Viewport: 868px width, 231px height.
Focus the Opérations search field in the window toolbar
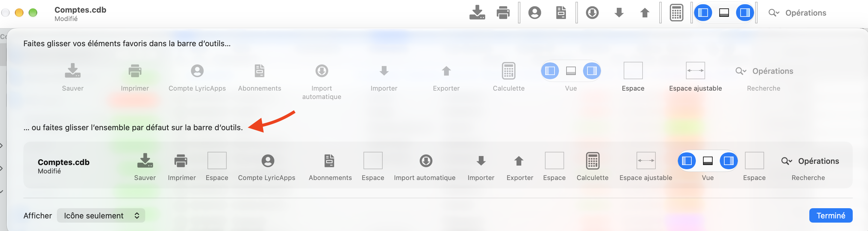pyautogui.click(x=806, y=13)
